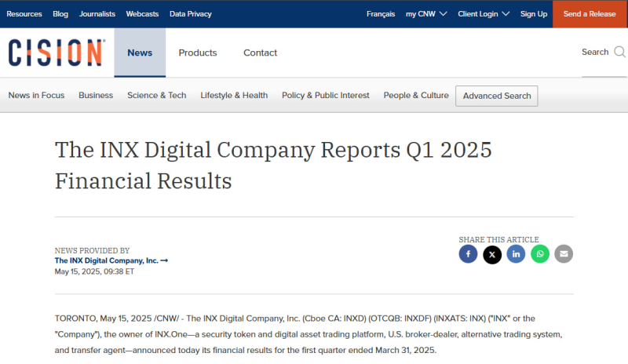Expand the Client Login dropdown
The image size is (628, 364).
(484, 14)
